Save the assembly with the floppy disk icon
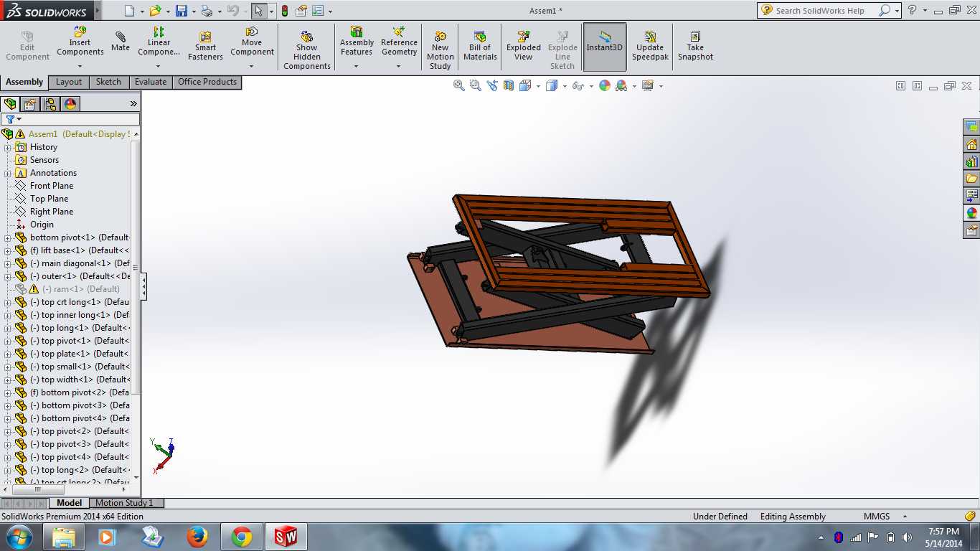This screenshot has height=551, width=980. [182, 11]
